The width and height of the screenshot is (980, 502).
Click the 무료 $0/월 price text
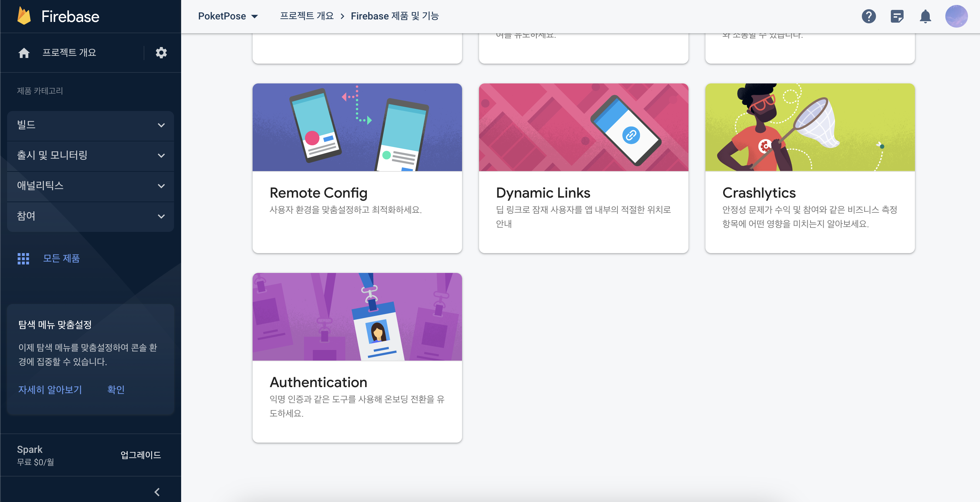click(35, 462)
